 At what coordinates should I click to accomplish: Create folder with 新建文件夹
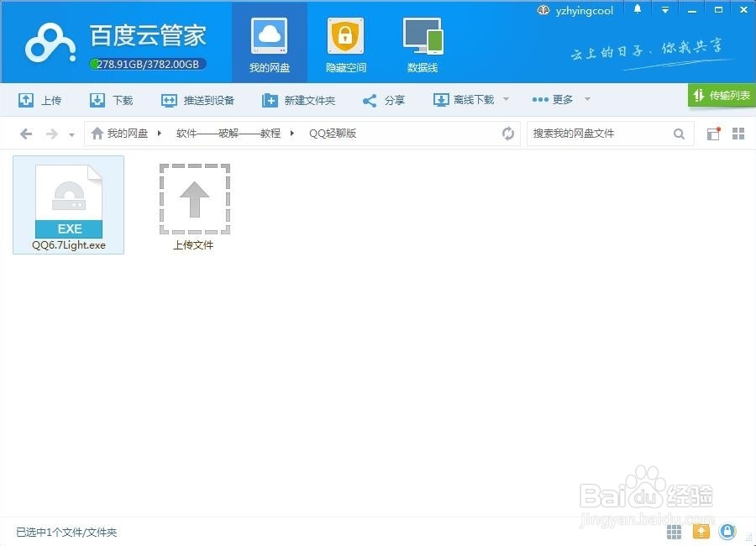(298, 100)
